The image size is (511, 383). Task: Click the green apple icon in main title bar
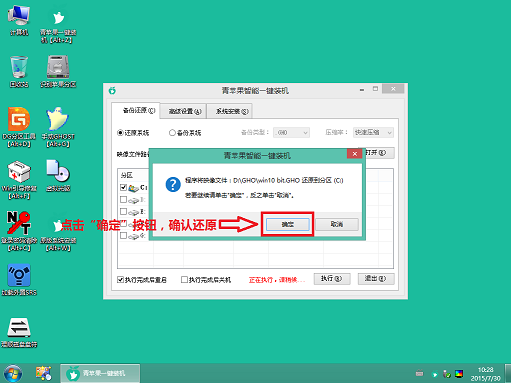point(112,90)
